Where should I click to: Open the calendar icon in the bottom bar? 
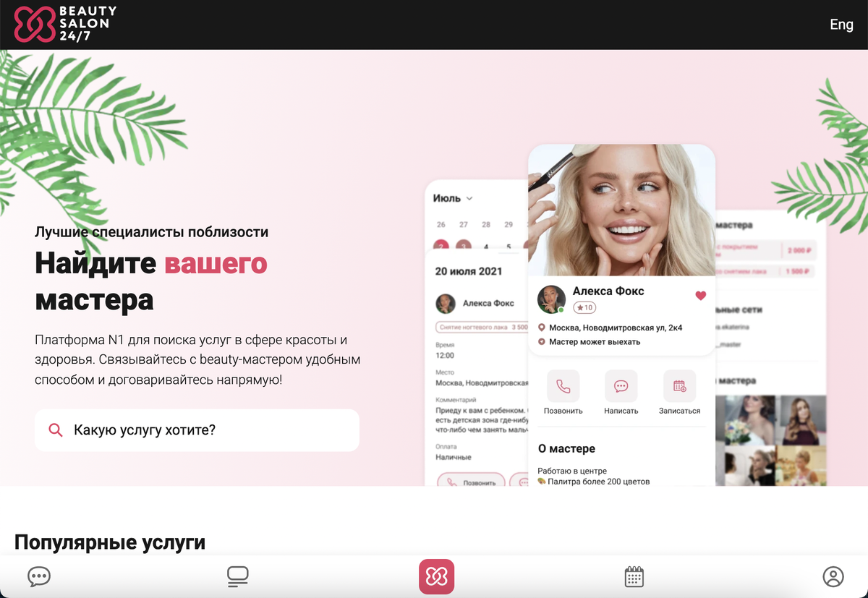tap(634, 576)
